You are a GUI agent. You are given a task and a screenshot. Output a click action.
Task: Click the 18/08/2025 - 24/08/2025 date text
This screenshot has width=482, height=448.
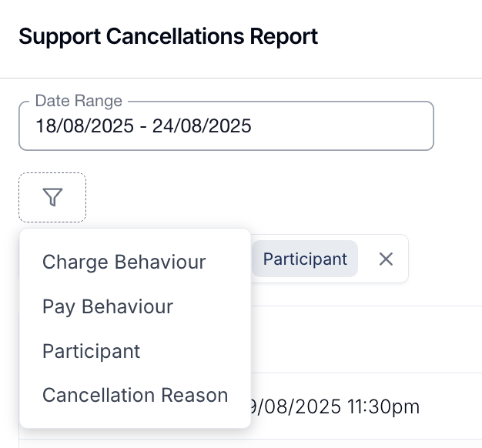point(143,126)
